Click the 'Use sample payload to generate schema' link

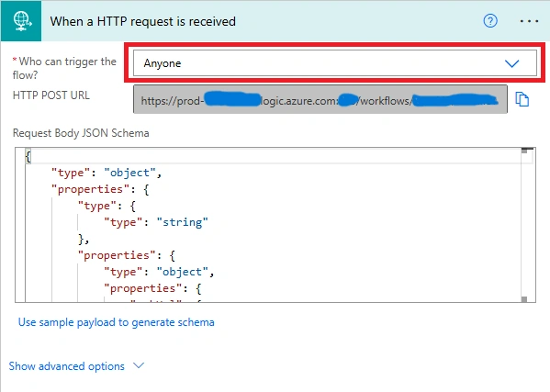click(116, 322)
